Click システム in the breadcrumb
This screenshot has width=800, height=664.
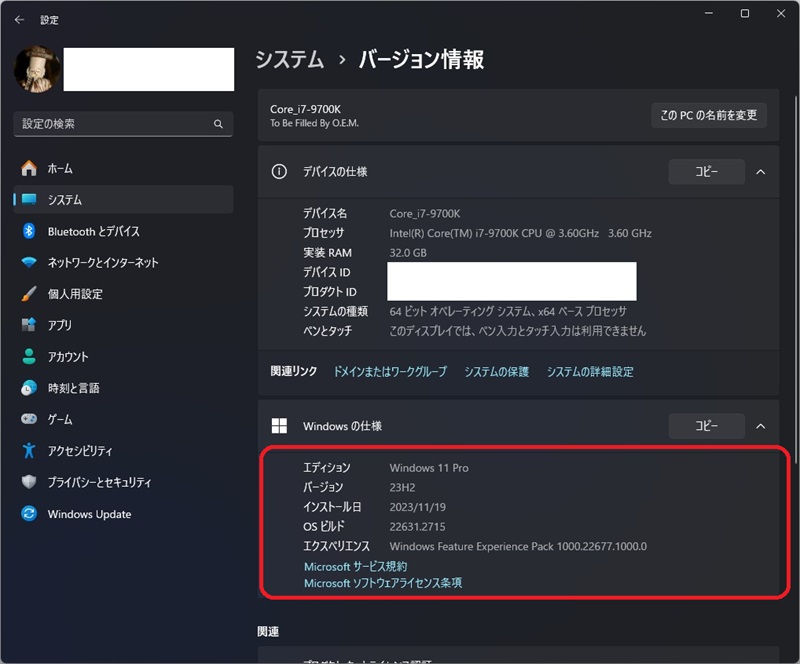point(290,60)
